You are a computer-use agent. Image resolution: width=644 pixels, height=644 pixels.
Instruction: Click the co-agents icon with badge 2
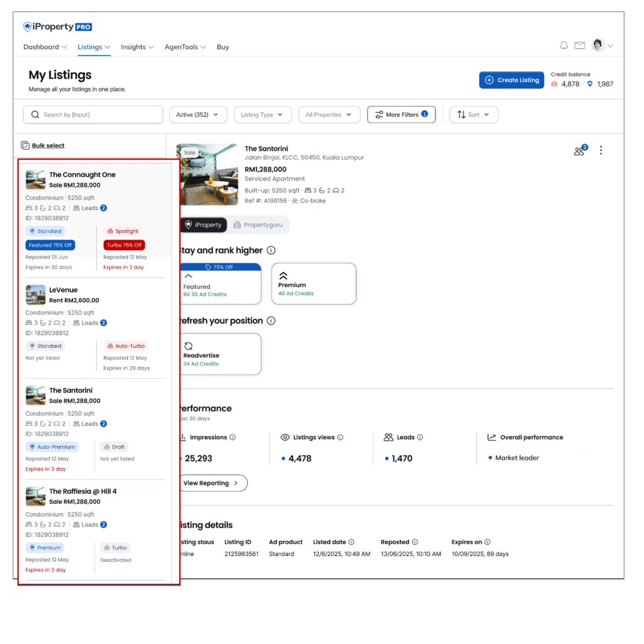point(579,151)
